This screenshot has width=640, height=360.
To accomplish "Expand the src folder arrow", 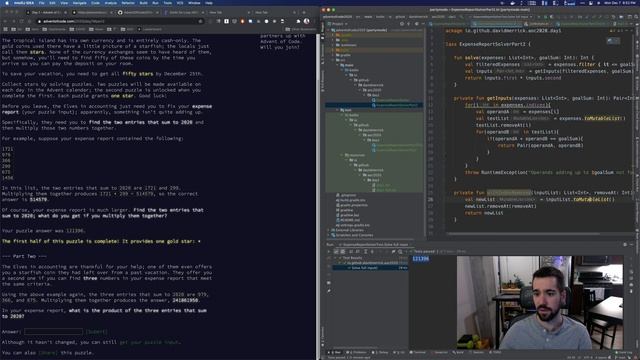I will coord(333,60).
